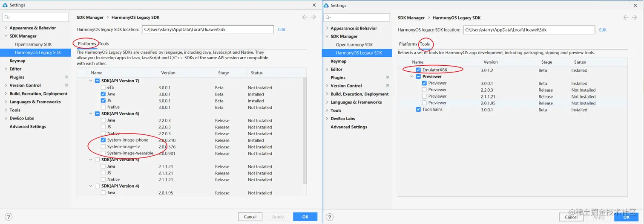The image size is (644, 224).
Task: Enable the eTS 3.0.0.1 checkbox
Action: click(103, 87)
